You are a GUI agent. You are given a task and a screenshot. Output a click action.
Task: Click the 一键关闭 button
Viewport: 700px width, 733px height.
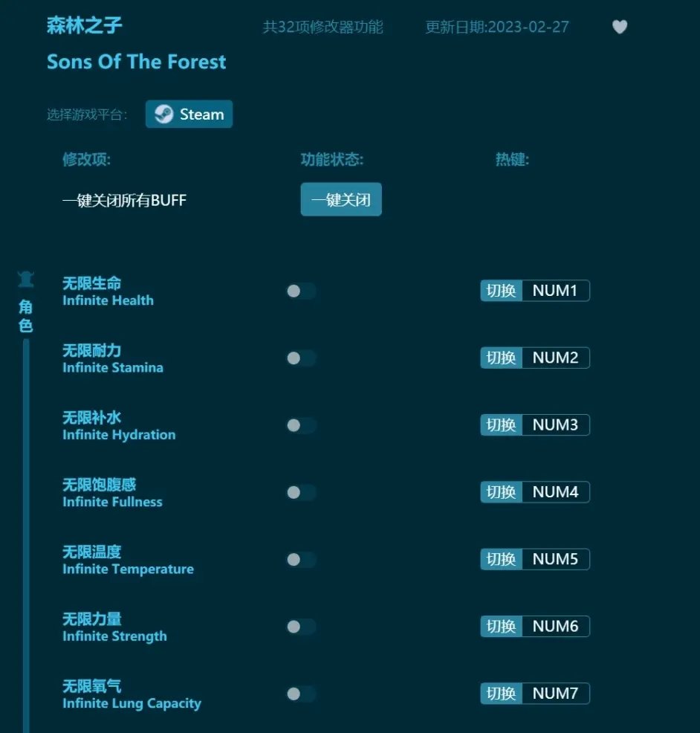[341, 200]
